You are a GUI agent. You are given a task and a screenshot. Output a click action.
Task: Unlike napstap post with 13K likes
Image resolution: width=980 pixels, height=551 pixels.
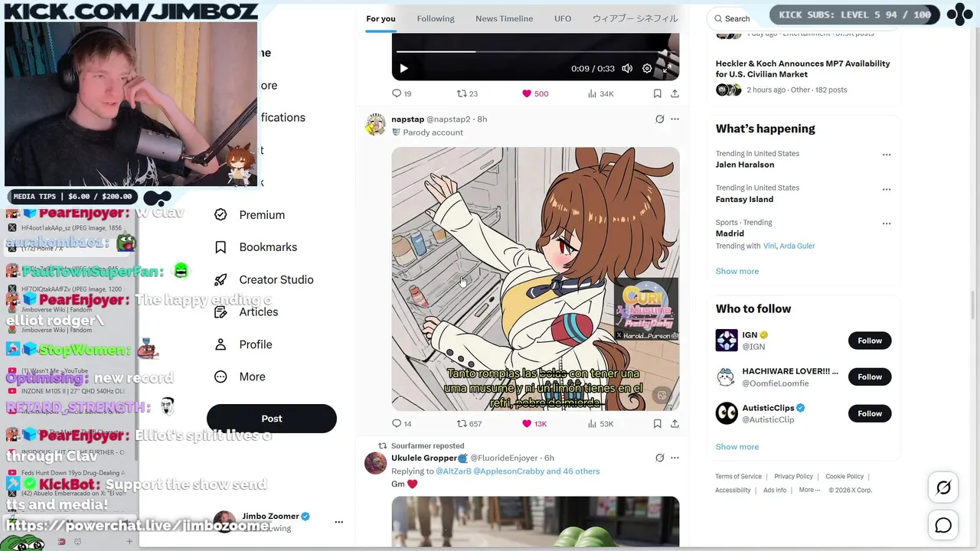[534, 423]
